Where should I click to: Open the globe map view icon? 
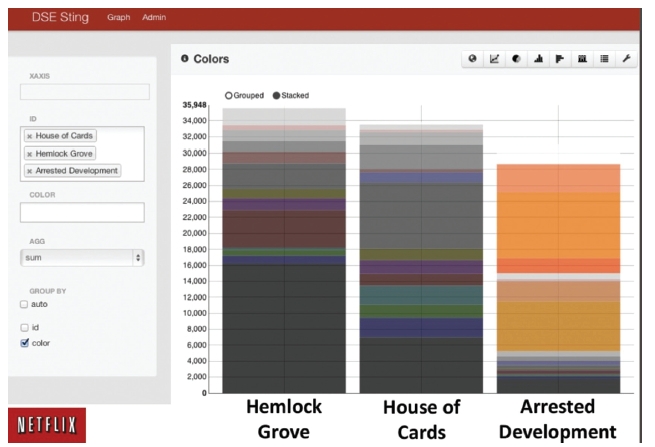tap(472, 59)
